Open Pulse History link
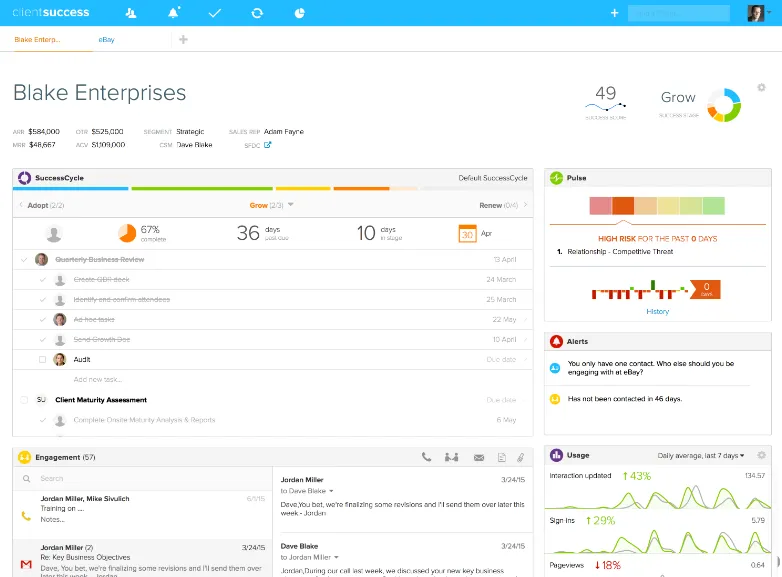Screen dimensions: 782x577 [657, 311]
